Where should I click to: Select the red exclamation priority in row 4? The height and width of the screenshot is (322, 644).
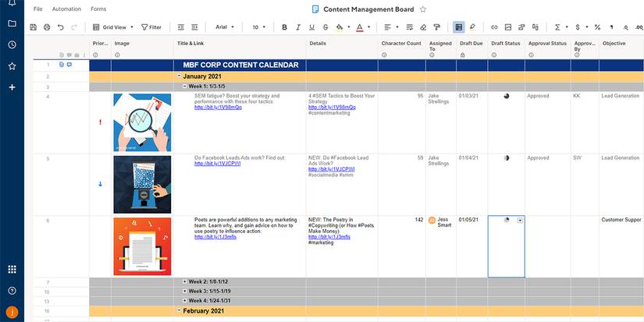pyautogui.click(x=100, y=122)
